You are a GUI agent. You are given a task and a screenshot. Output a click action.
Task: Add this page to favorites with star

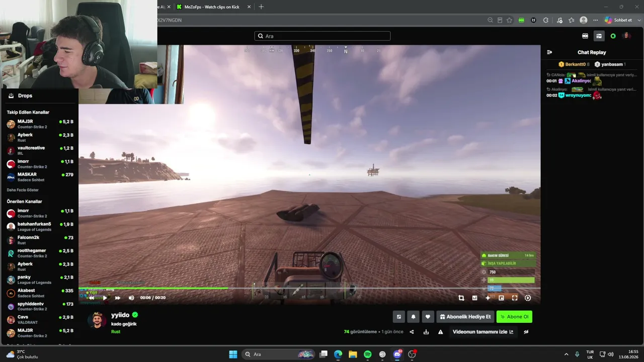click(509, 20)
